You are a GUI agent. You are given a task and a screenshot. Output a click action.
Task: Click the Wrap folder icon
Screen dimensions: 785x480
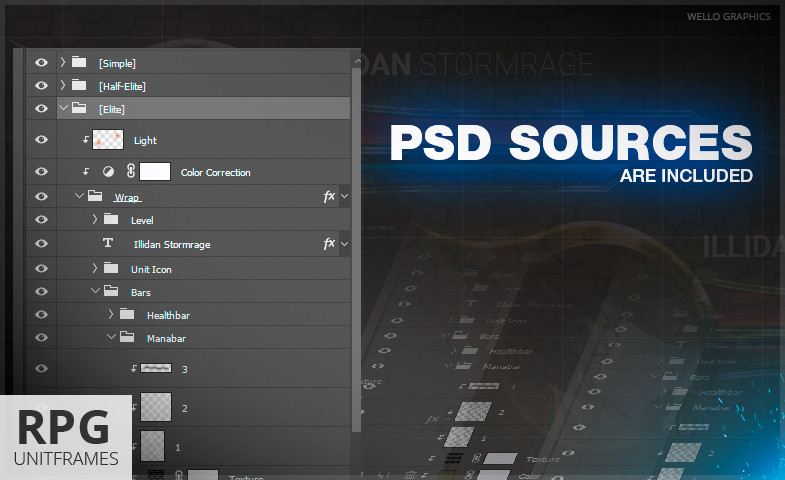(95, 196)
